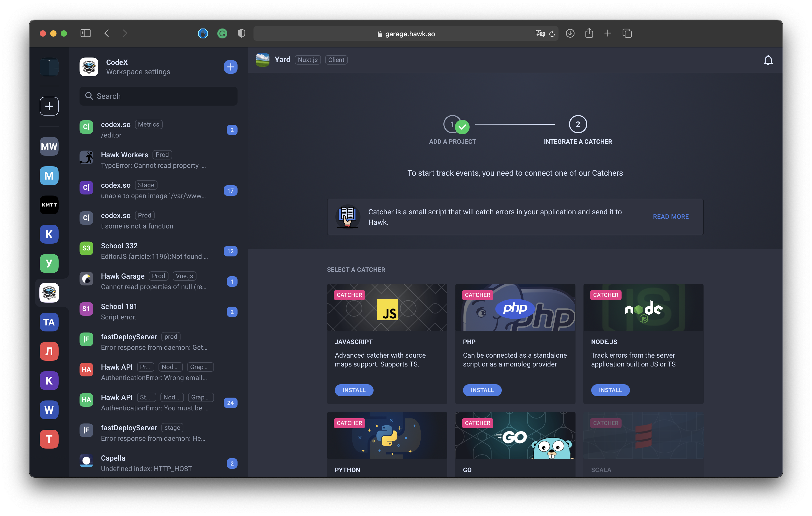Image resolution: width=812 pixels, height=516 pixels.
Task: Switch to the purple K workspace
Action: tap(49, 381)
